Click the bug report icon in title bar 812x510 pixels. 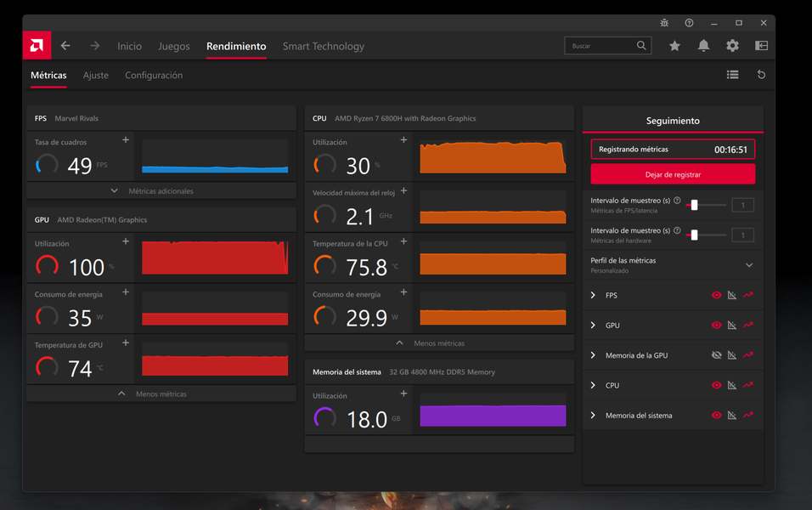(x=664, y=23)
